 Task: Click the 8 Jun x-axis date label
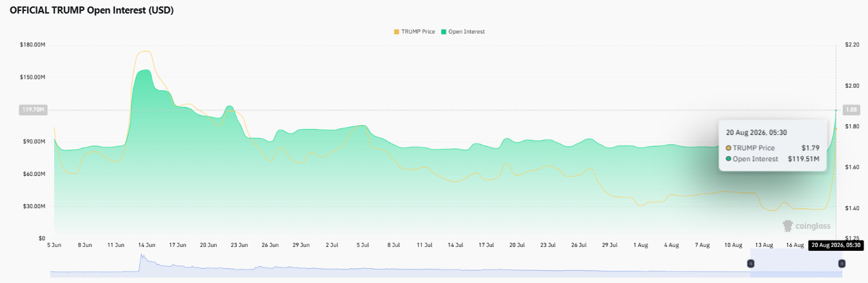tap(85, 245)
